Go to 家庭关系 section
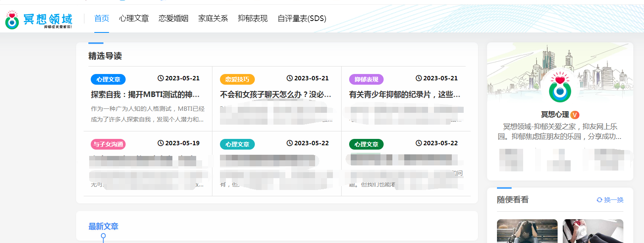This screenshot has height=243, width=644. 213,18
